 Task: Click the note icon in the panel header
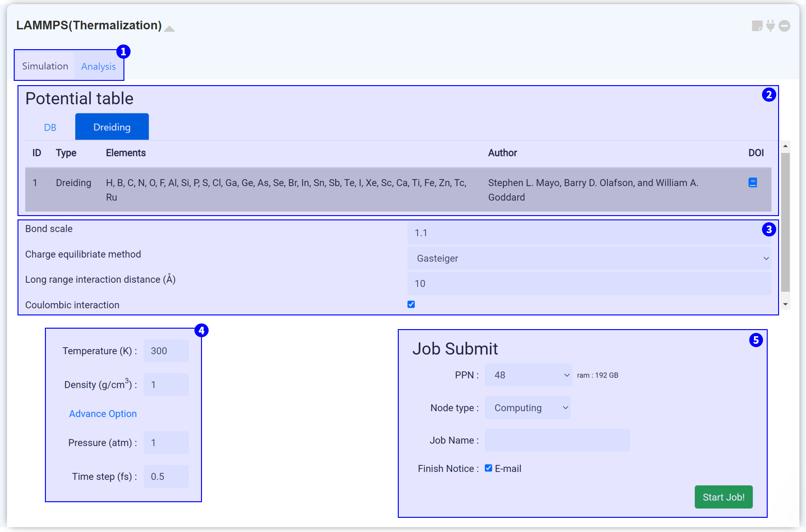[757, 26]
